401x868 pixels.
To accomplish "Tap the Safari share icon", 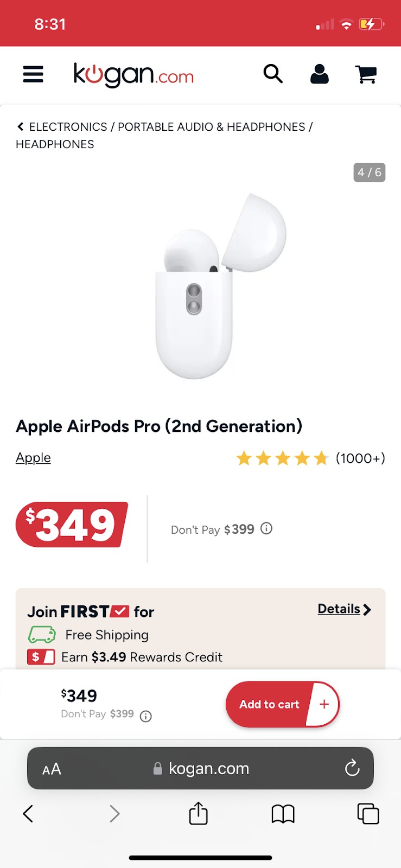I will click(x=199, y=813).
